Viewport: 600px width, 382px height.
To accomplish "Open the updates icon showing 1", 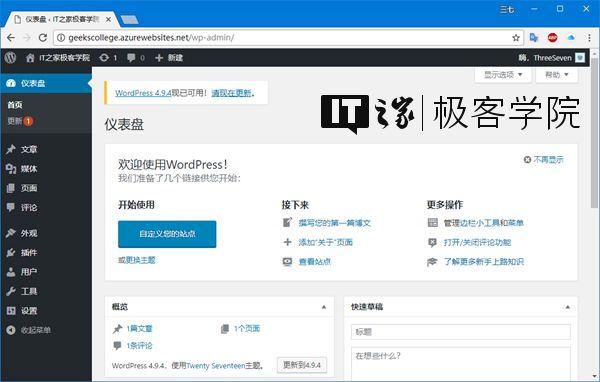I will pyautogui.click(x=108, y=58).
